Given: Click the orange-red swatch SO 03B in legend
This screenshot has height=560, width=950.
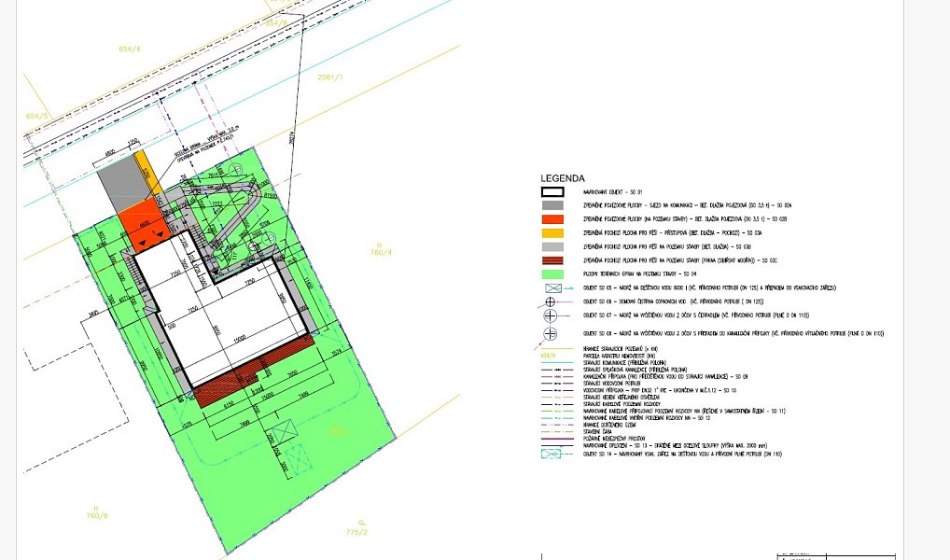Looking at the screenshot, I should (552, 219).
